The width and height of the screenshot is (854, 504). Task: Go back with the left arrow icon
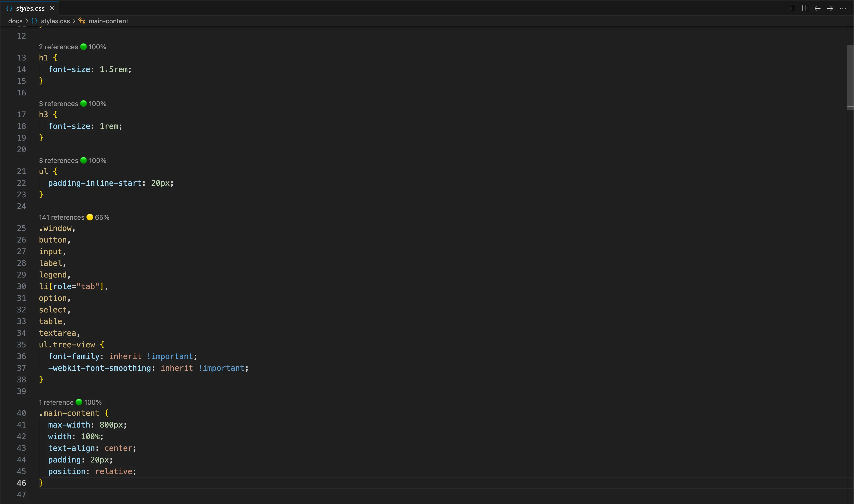(817, 8)
